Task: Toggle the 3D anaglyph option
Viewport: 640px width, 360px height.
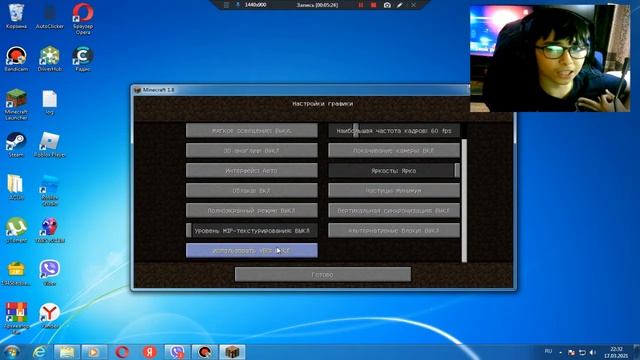Action: (251, 151)
